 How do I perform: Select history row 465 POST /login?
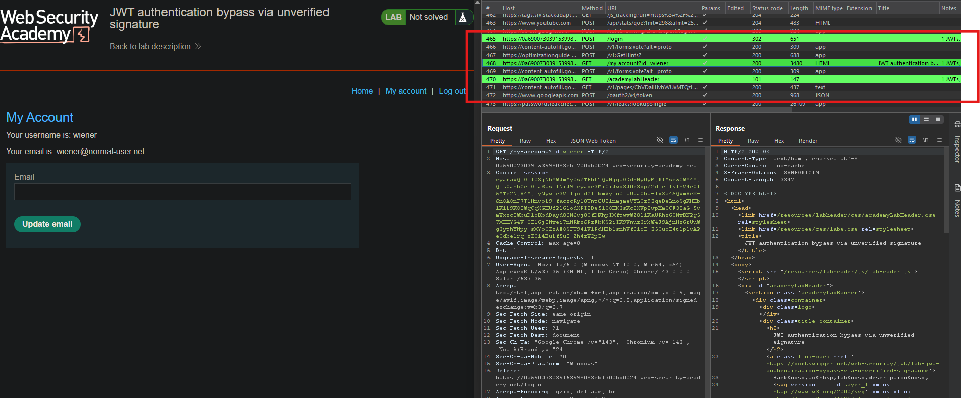tap(722, 39)
